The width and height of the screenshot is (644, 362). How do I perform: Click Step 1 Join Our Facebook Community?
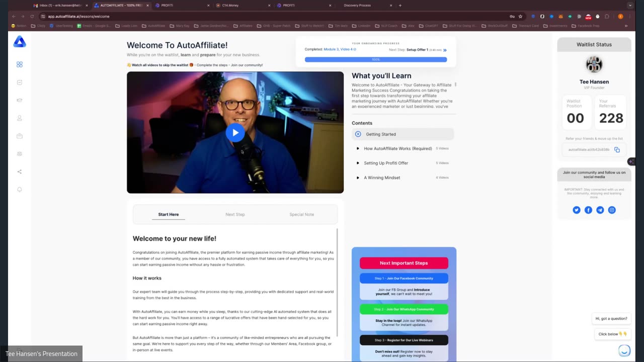pos(404,278)
